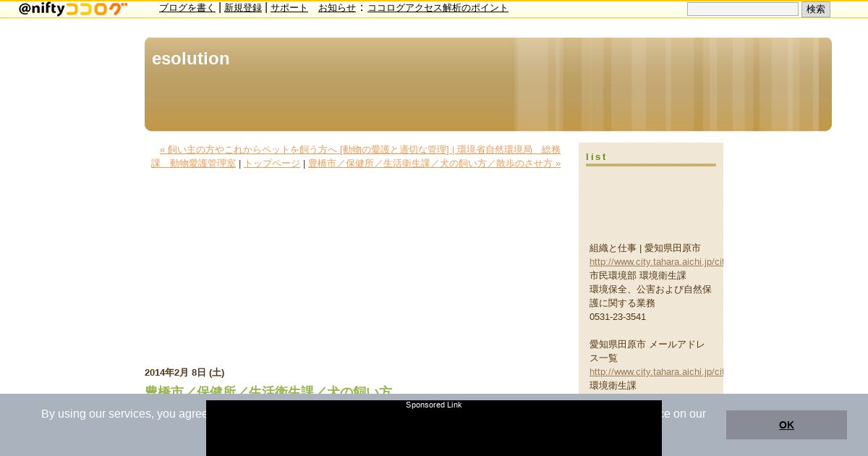Screen dimensions: 868x456
Task: Click the esolution blog title
Action: tap(191, 59)
